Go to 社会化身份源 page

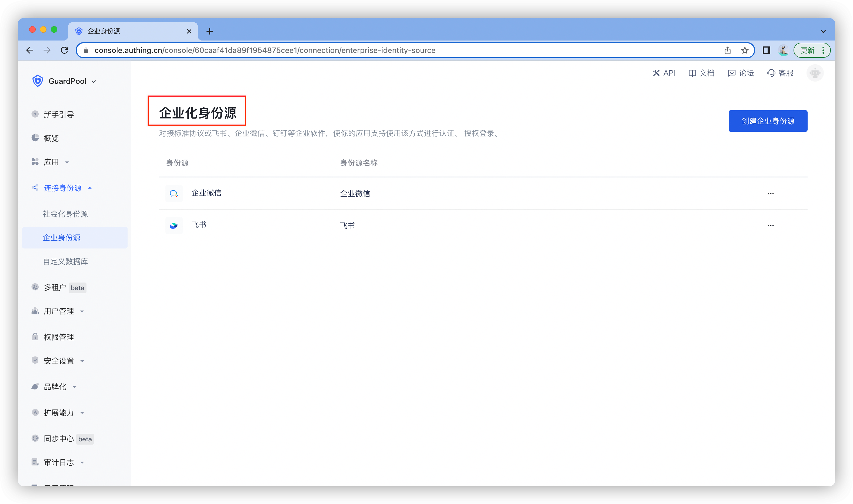click(x=65, y=214)
